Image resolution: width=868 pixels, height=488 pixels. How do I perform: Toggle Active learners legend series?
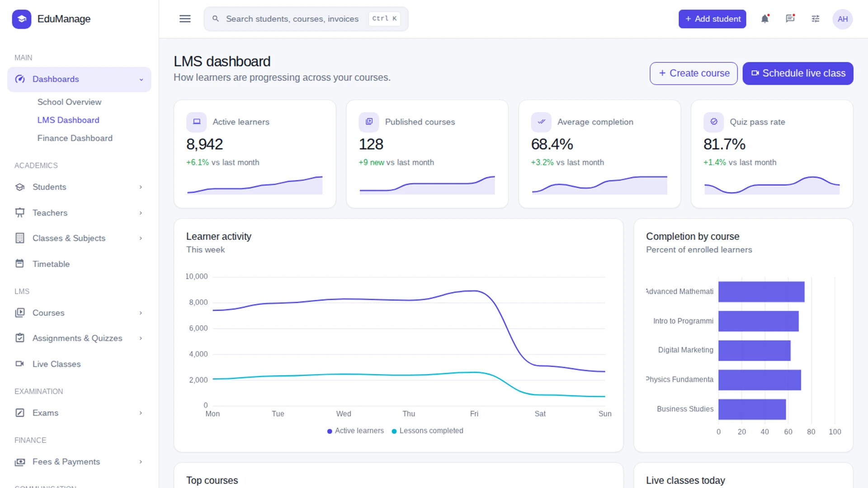coord(355,431)
